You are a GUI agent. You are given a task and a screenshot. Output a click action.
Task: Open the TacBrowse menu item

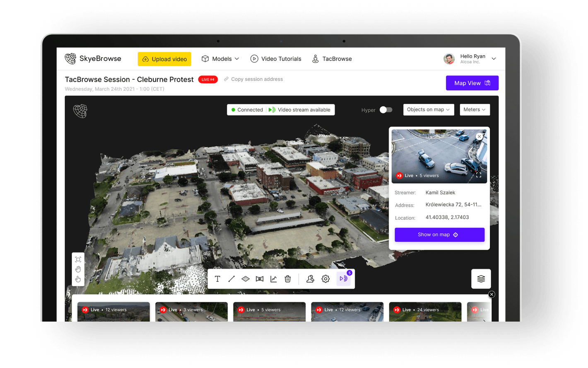332,59
